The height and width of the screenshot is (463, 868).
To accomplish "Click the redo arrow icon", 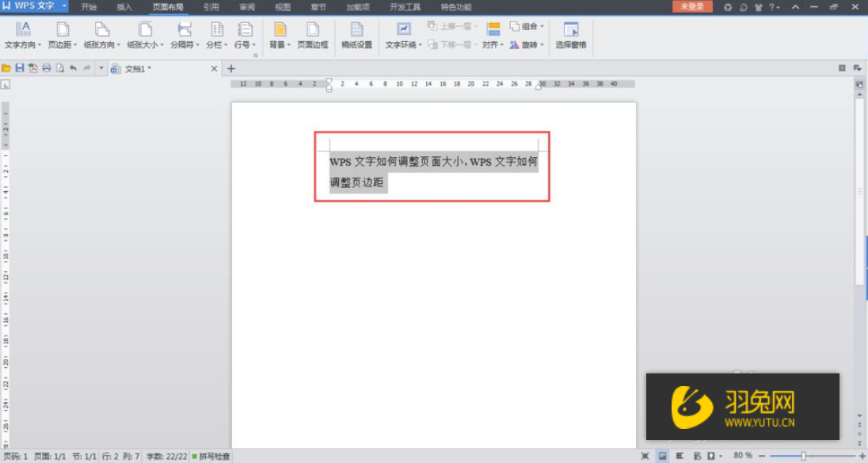I will pos(87,68).
